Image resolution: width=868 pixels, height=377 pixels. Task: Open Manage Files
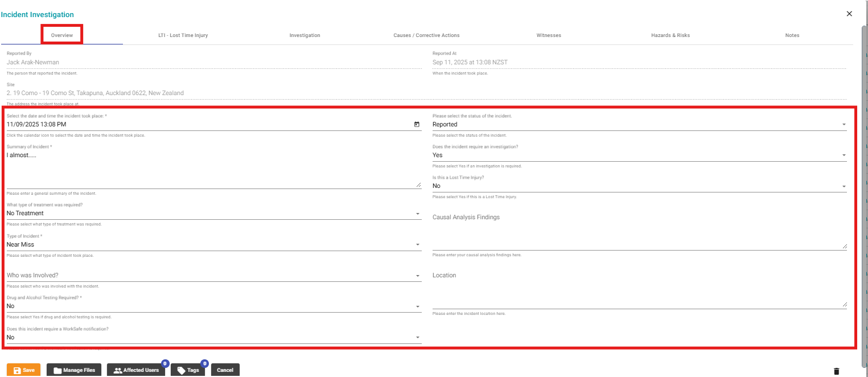(x=75, y=370)
